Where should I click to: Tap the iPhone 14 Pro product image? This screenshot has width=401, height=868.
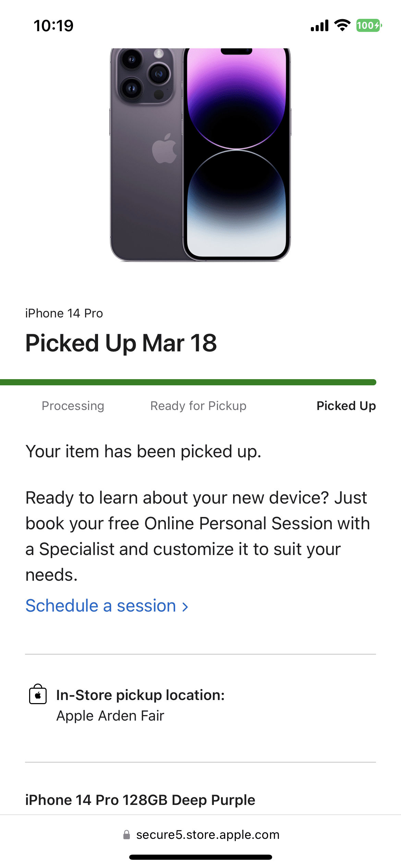200,154
